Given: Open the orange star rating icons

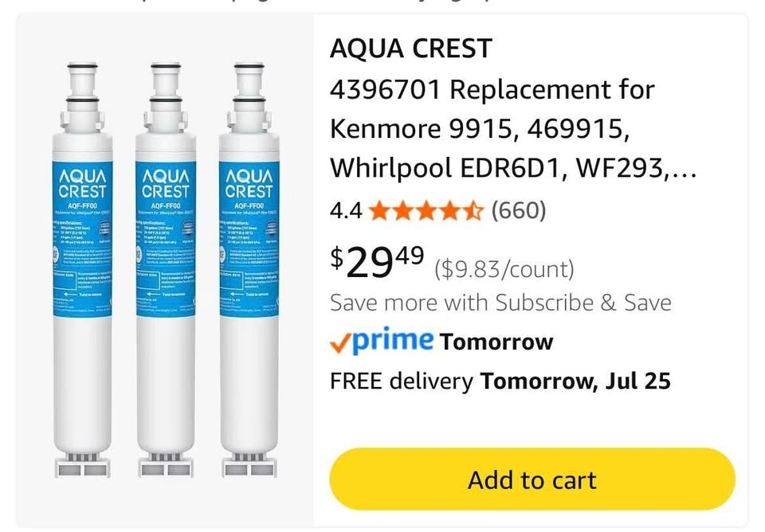Looking at the screenshot, I should coord(426,211).
